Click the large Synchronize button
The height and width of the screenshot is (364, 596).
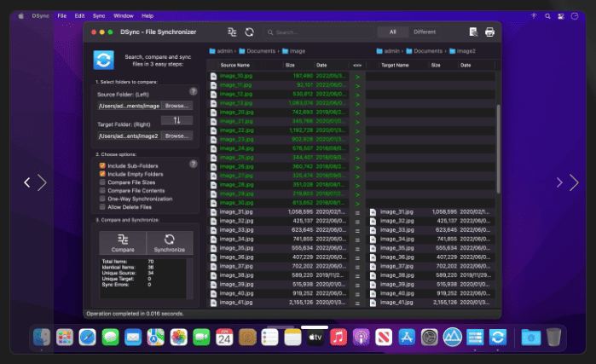pyautogui.click(x=170, y=243)
